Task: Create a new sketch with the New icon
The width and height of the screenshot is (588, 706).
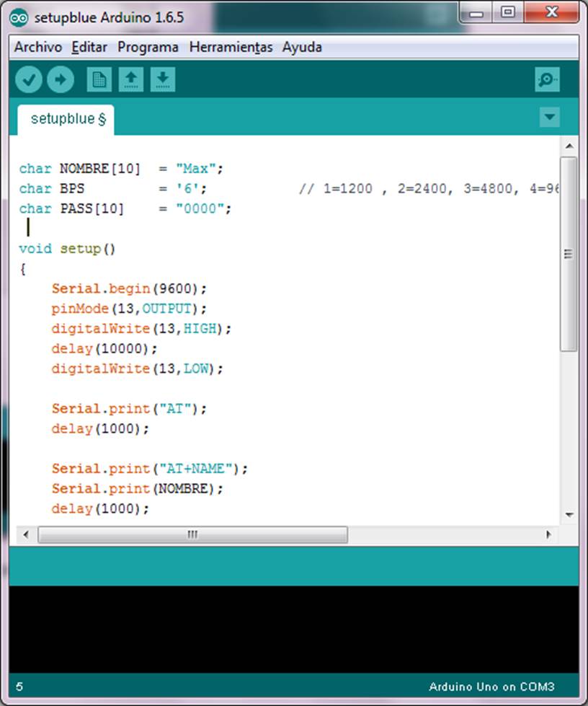Action: coord(99,80)
